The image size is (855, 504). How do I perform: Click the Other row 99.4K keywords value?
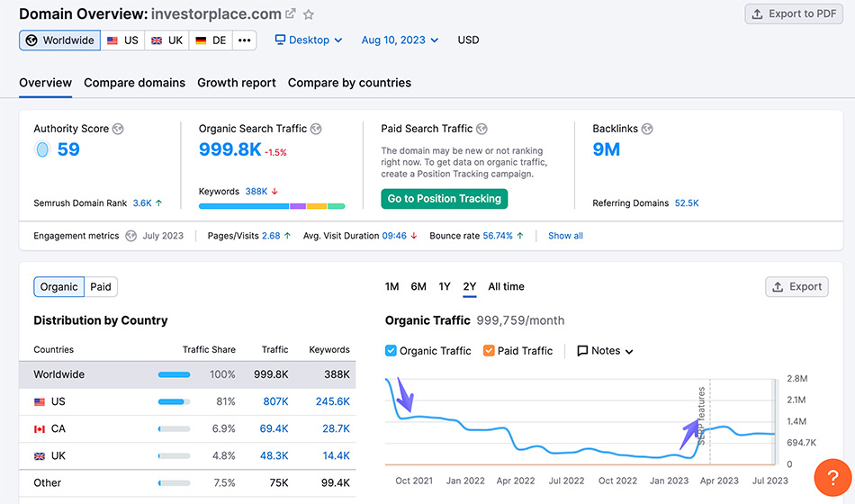click(x=336, y=483)
